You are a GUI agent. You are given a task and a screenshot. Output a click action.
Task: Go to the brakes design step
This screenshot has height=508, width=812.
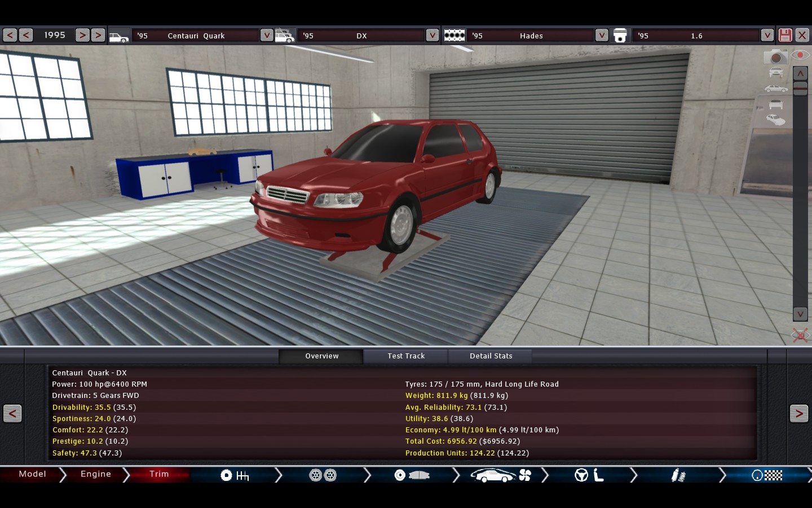412,475
